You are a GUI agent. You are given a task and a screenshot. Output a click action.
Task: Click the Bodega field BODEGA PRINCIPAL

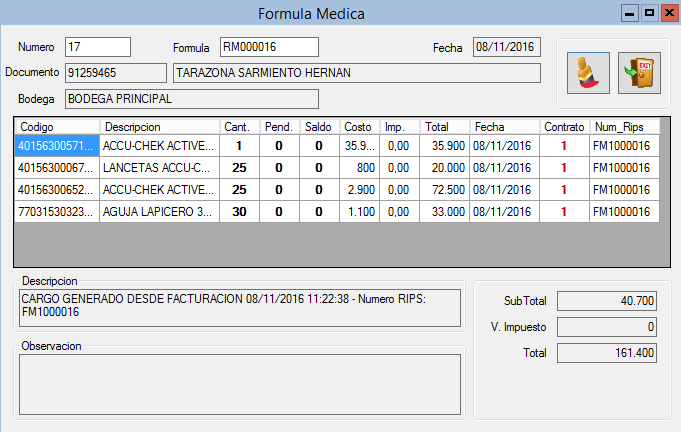point(191,99)
